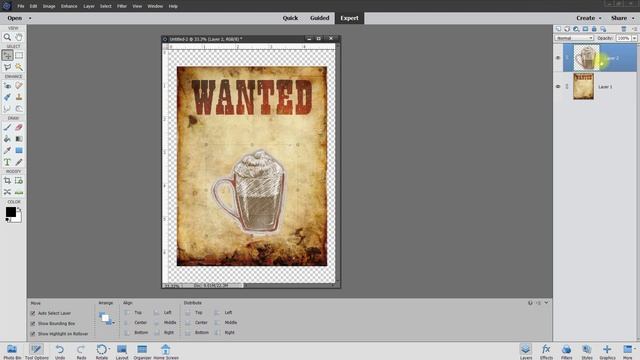Select the Custom Shape tool

[19, 150]
